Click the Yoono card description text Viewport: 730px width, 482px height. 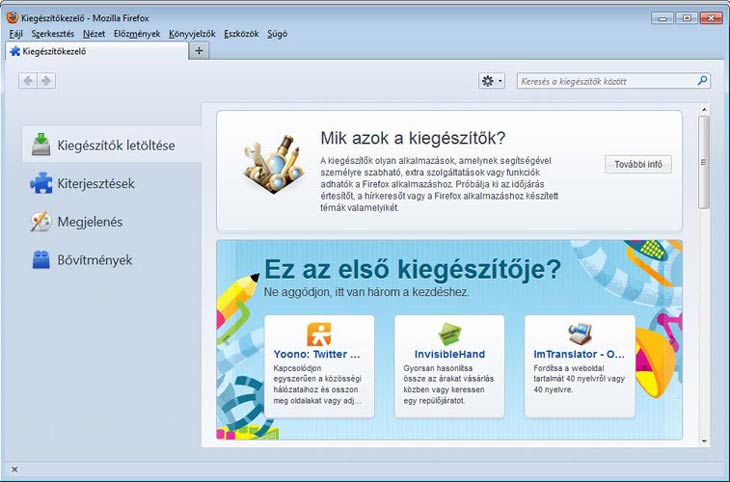(318, 384)
